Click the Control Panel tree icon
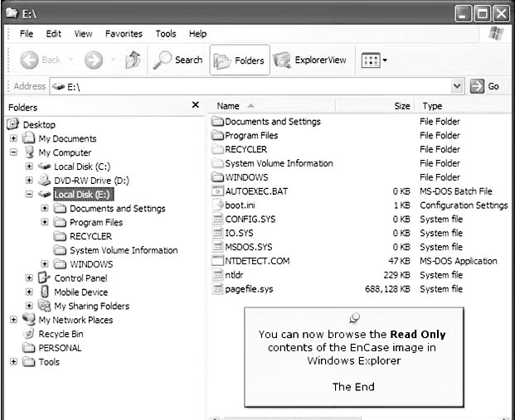Screen dimensions: 515x420 (x=45, y=278)
